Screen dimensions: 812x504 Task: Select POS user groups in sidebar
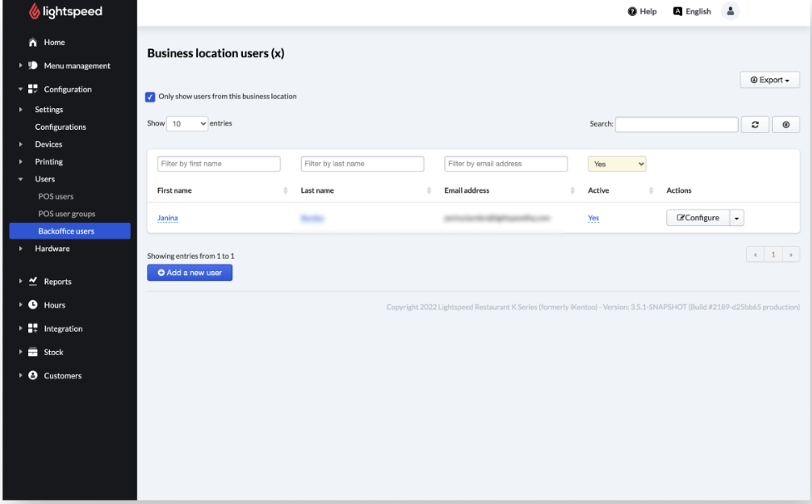coord(65,214)
